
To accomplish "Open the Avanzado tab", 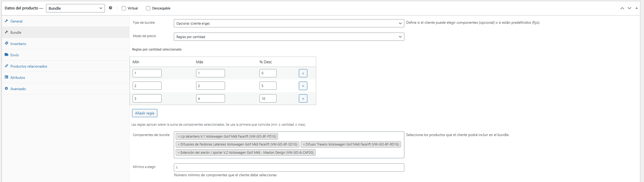I will tap(66, 89).
